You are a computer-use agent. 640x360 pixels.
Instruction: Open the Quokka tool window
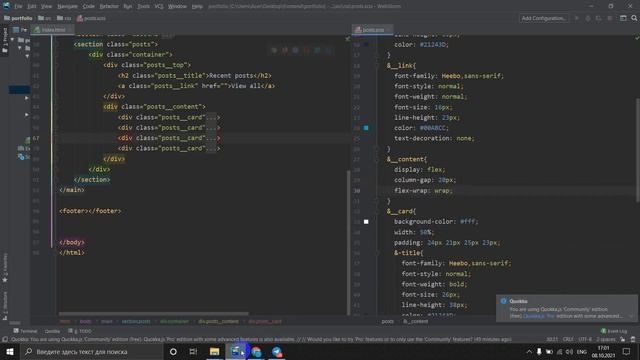pos(52,331)
